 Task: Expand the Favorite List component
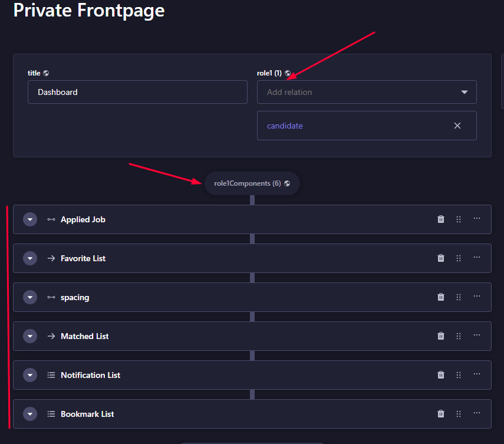coord(30,258)
